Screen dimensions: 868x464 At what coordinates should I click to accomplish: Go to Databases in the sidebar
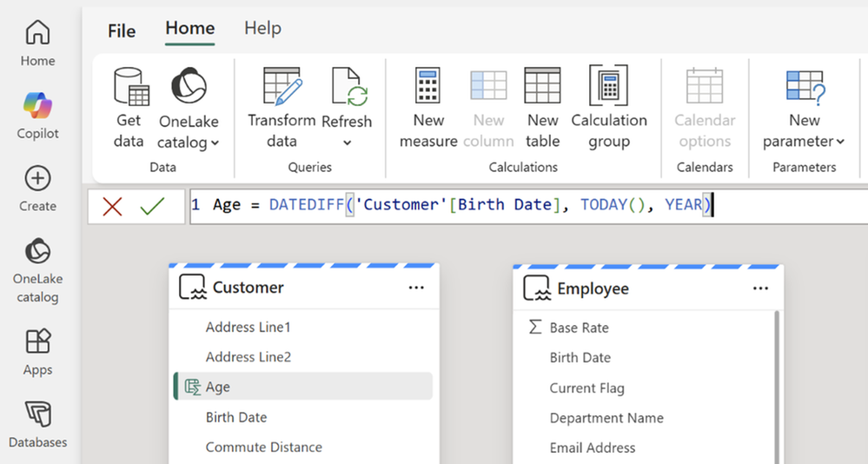click(x=37, y=425)
